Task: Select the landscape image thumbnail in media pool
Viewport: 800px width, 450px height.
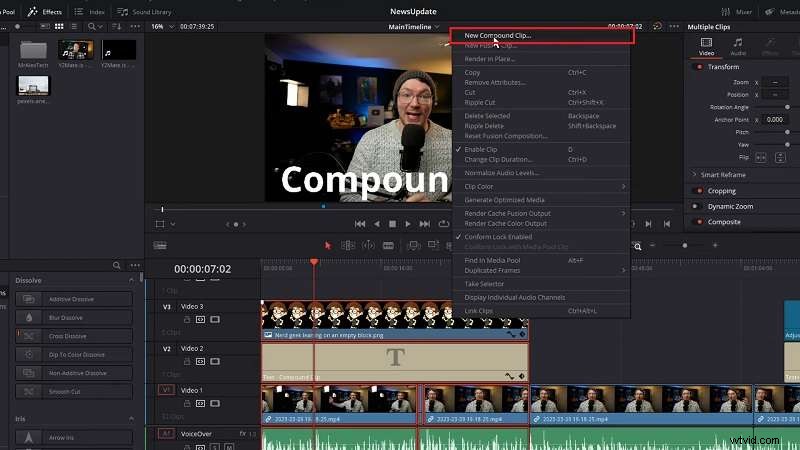Action: point(33,86)
